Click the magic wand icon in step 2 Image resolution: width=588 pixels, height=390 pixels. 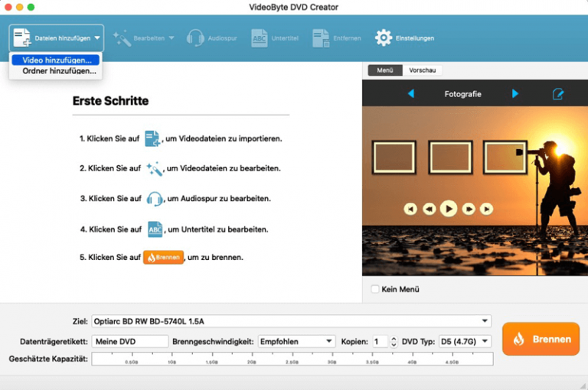tap(154, 168)
